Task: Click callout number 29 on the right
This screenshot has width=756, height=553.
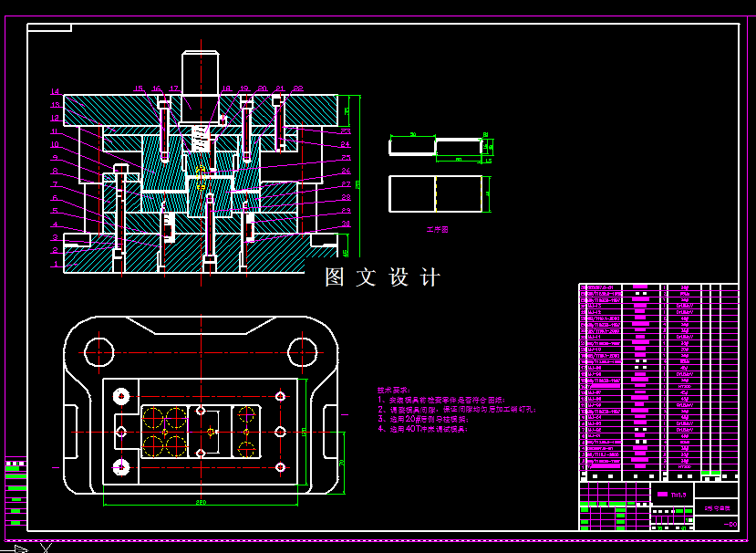Action: (x=347, y=211)
